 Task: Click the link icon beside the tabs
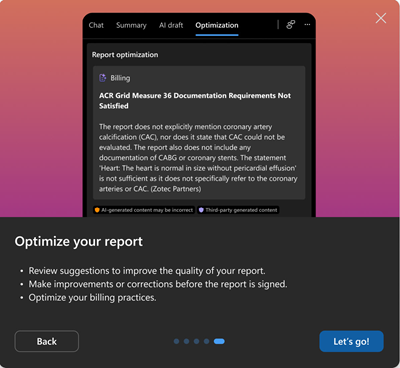[291, 25]
